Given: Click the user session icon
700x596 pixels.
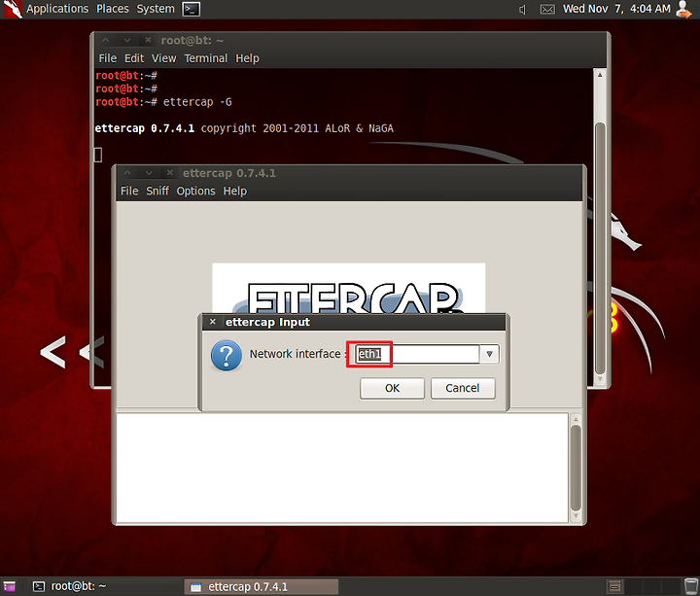Looking at the screenshot, I should click(x=683, y=9).
